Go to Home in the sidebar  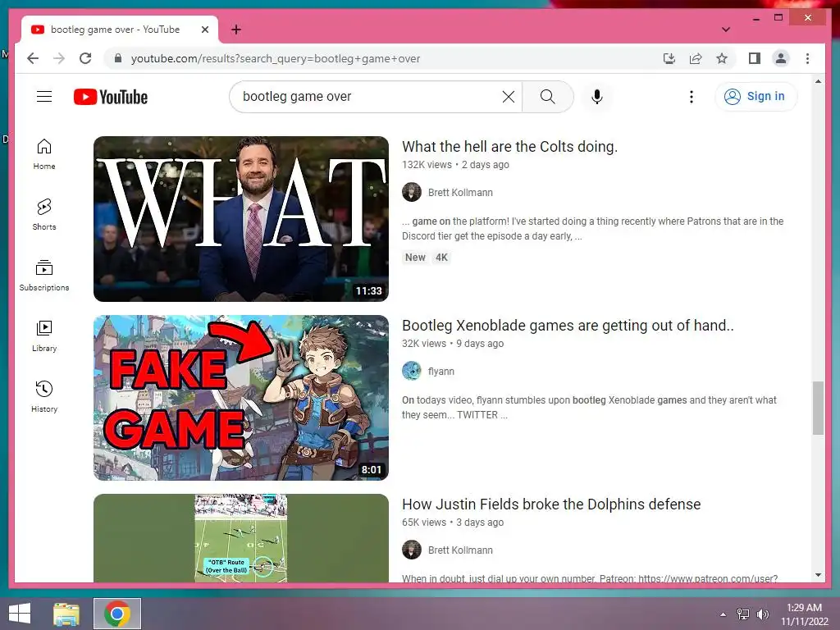pos(44,154)
